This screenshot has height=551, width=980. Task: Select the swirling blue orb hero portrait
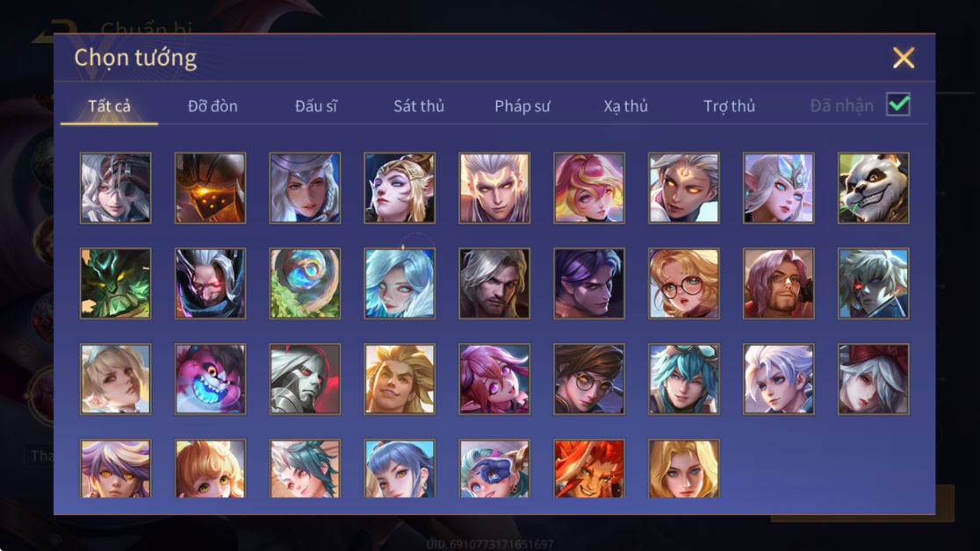(305, 283)
